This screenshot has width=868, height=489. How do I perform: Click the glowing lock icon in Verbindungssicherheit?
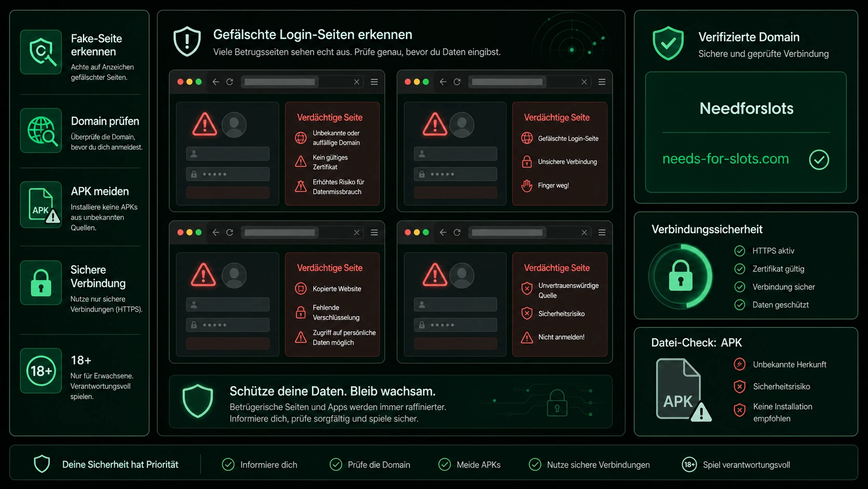(681, 276)
